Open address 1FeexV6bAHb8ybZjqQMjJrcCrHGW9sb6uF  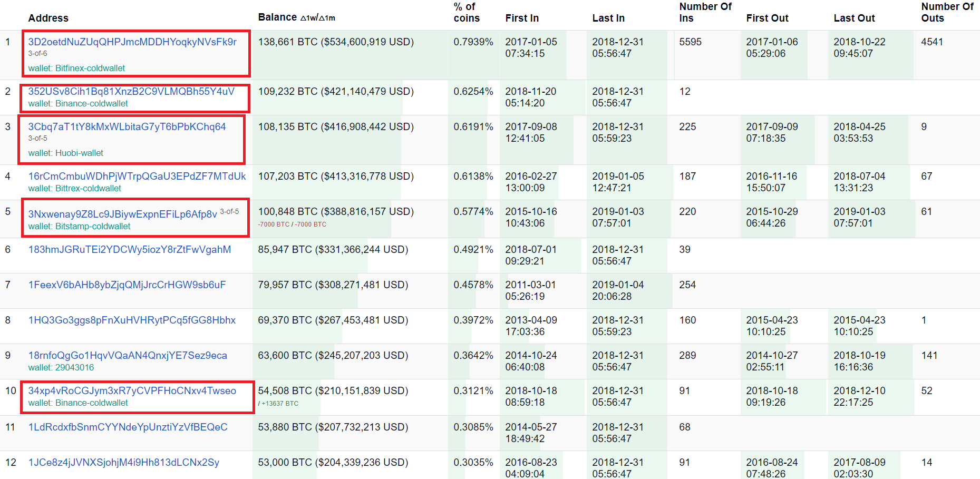[x=127, y=285]
